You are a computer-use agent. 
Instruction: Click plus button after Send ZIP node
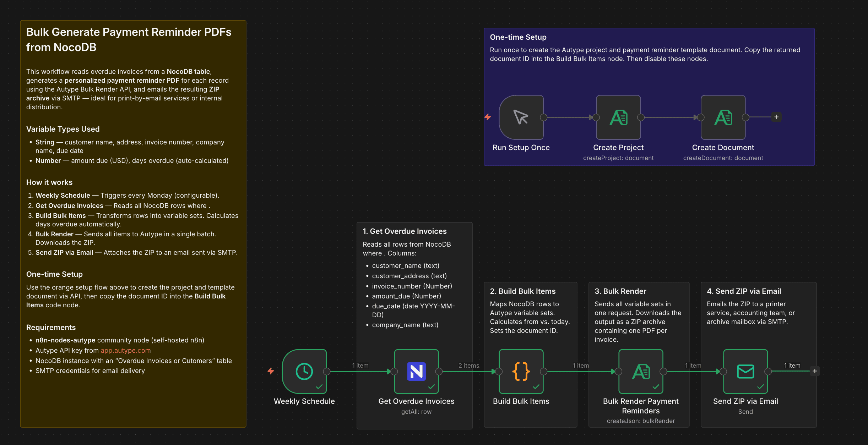point(815,371)
